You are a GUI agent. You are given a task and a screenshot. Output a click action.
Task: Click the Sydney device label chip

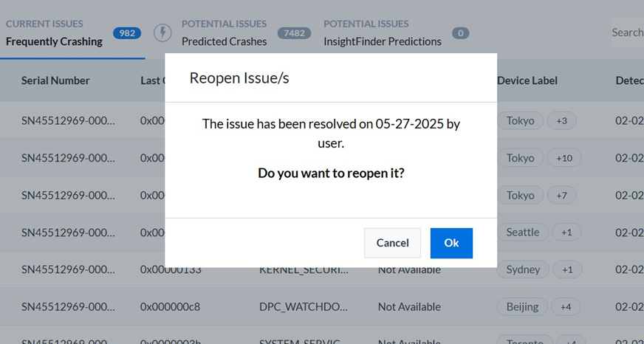523,269
